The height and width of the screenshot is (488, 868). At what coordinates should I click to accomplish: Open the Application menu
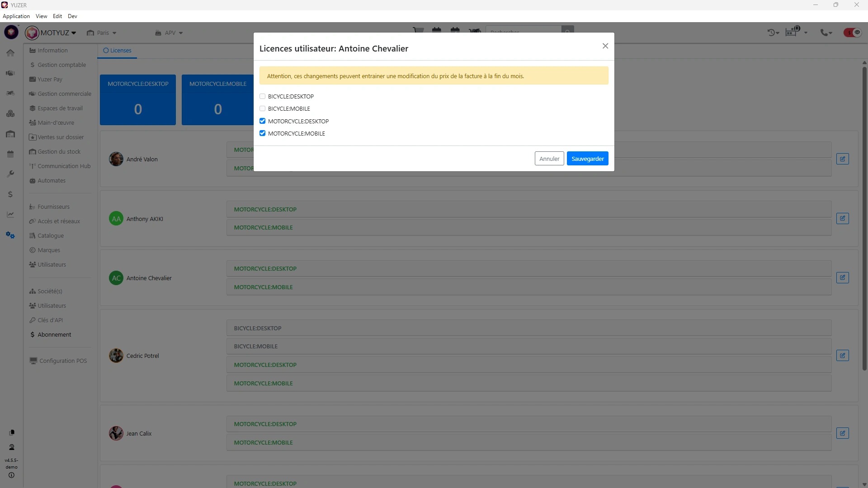(16, 16)
